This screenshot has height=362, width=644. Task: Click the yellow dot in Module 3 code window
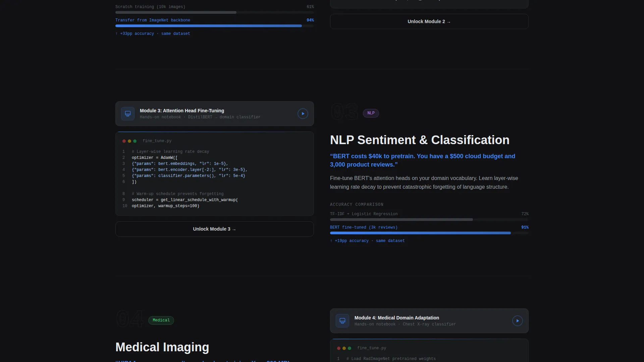(x=129, y=141)
